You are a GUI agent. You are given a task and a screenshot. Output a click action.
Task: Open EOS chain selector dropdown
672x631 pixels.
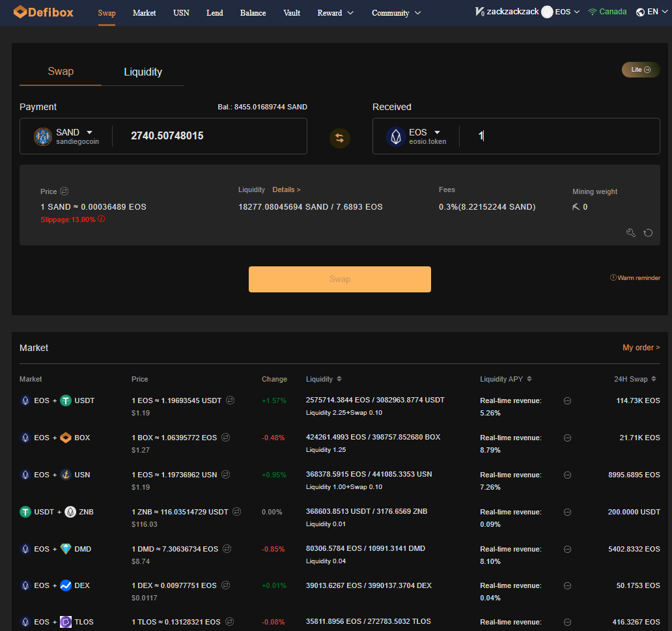pos(567,12)
